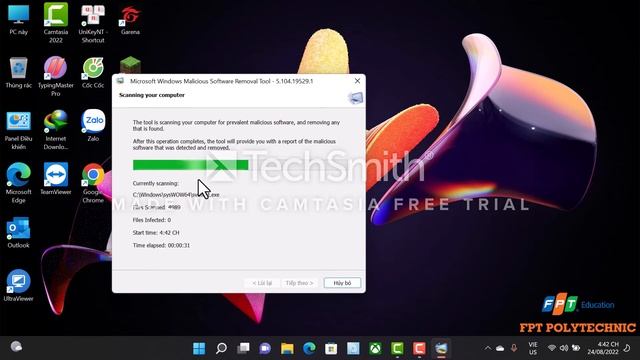Viewport: 640px width, 360px height.
Task: Open the OneDrive cloud tray icon
Action: (x=500, y=348)
